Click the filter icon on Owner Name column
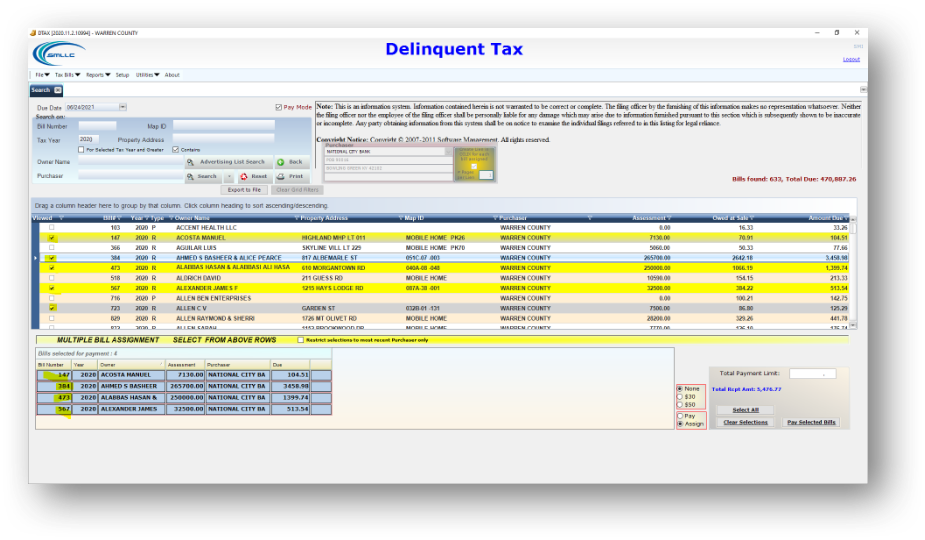The image size is (925, 540). point(168,217)
